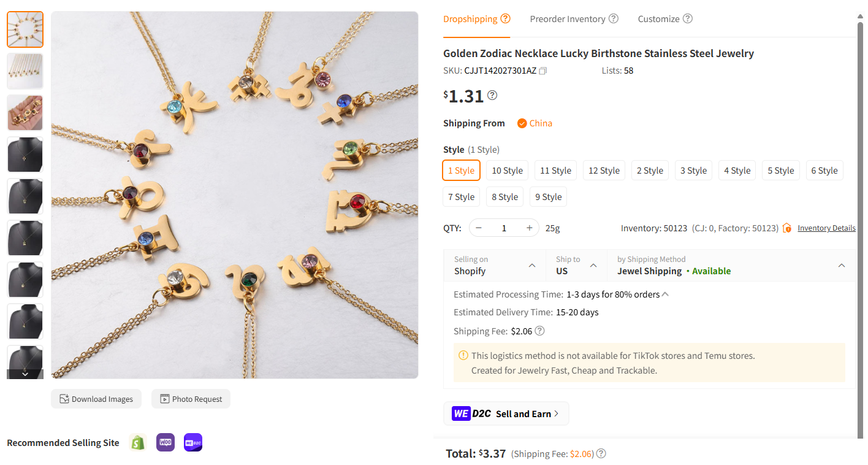Click the Inventory Details link
This screenshot has width=868, height=465.
click(x=826, y=228)
